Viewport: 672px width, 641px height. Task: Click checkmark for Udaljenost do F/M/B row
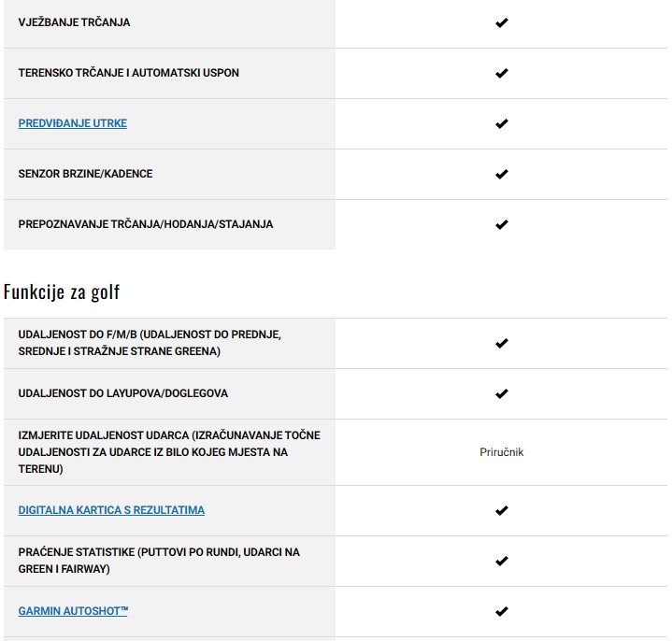501,343
